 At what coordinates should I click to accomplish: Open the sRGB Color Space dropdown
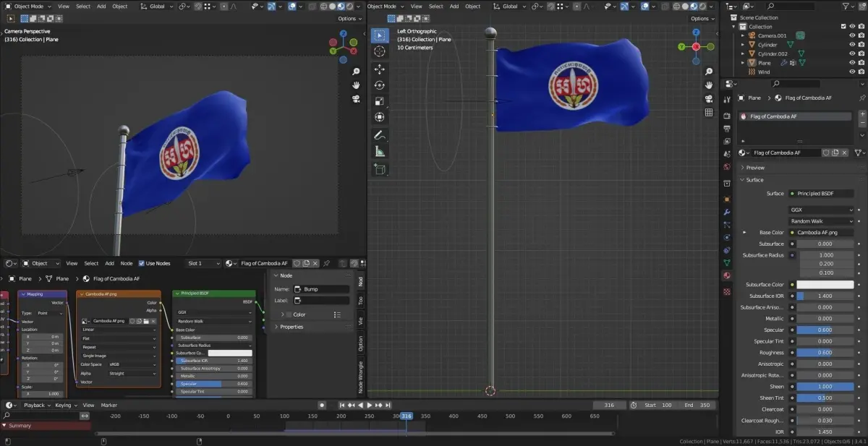(x=133, y=365)
